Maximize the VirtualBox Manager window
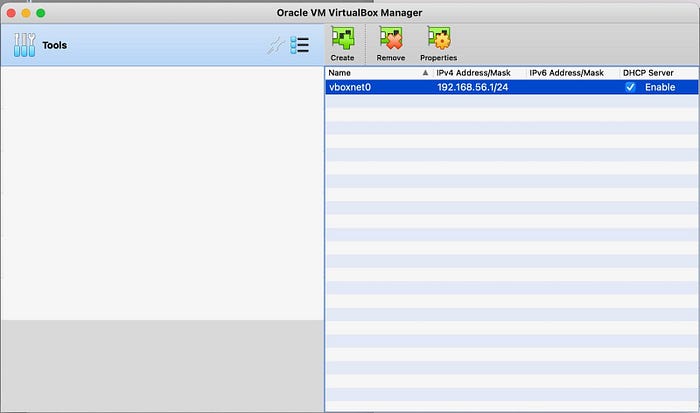This screenshot has width=700, height=413. click(41, 13)
